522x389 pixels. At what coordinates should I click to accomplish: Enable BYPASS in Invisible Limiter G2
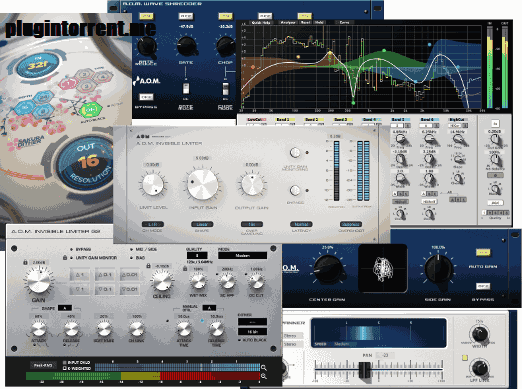[x=72, y=249]
